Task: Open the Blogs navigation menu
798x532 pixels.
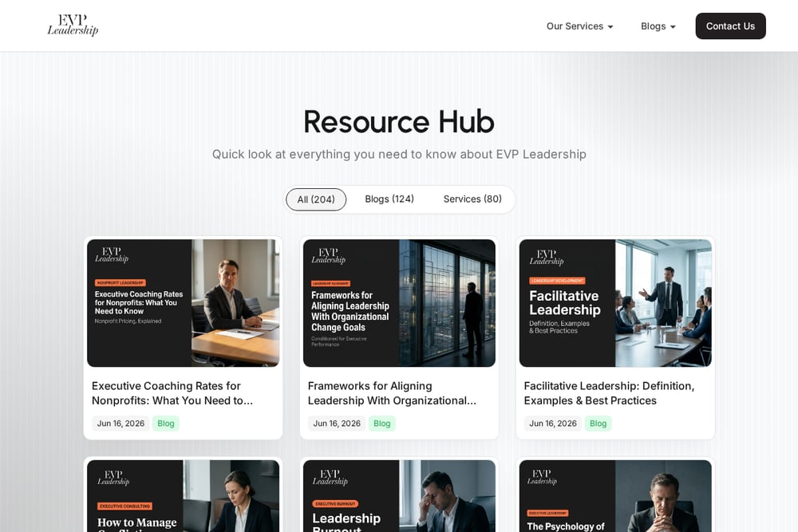Action: click(658, 26)
